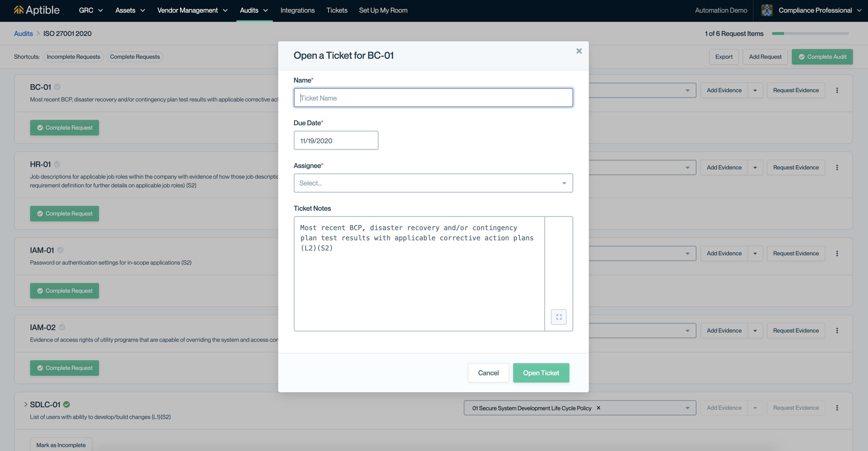
Task: Open the Assignee select dropdown
Action: coord(433,183)
